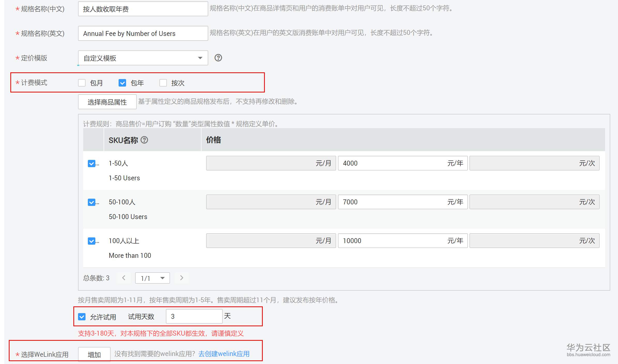Image resolution: width=618 pixels, height=364 pixels.
Task: Click the 增加 WeLink app button
Action: pyautogui.click(x=94, y=354)
